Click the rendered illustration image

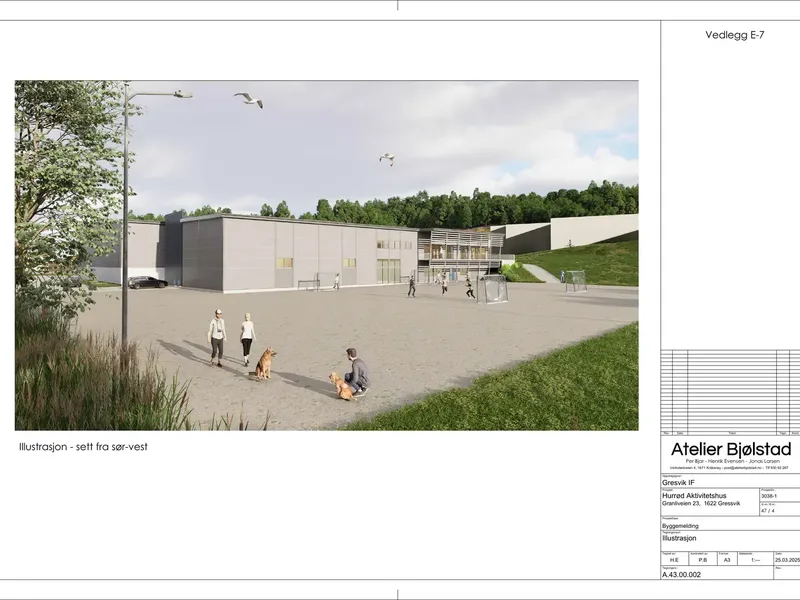(327, 255)
